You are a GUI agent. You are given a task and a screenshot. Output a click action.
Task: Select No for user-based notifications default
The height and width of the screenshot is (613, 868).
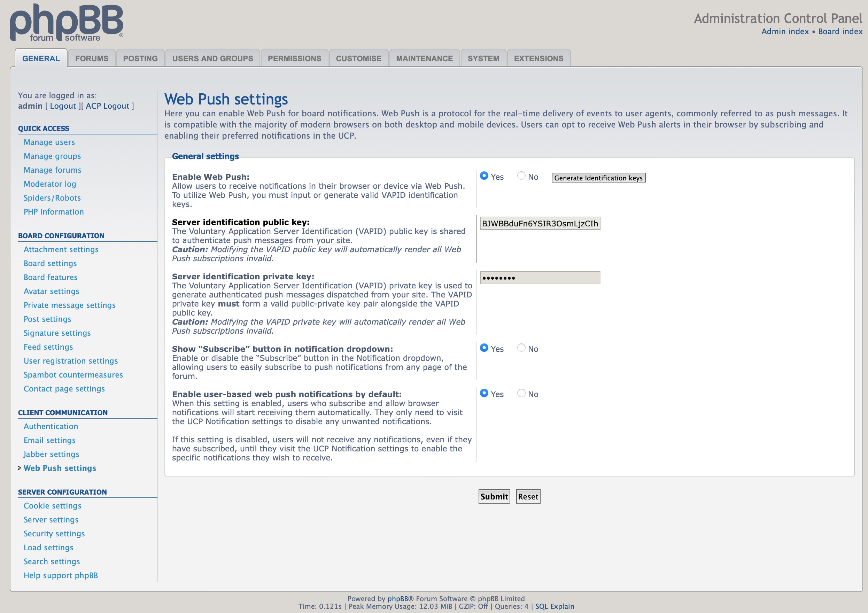[521, 394]
